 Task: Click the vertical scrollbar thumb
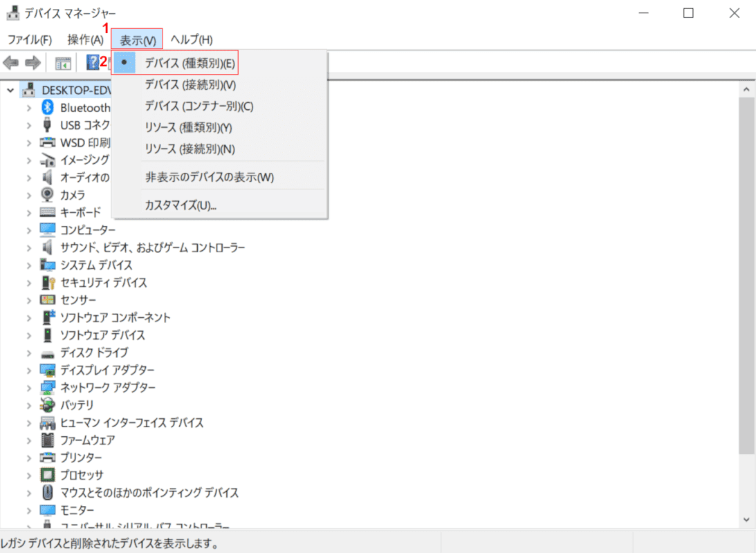[x=746, y=274]
